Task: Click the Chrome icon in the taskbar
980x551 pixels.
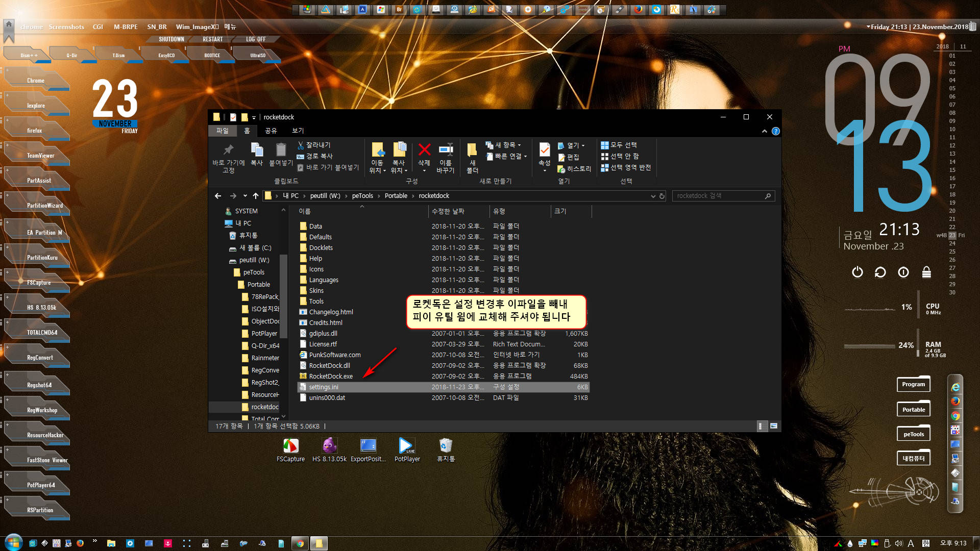Action: click(x=300, y=543)
